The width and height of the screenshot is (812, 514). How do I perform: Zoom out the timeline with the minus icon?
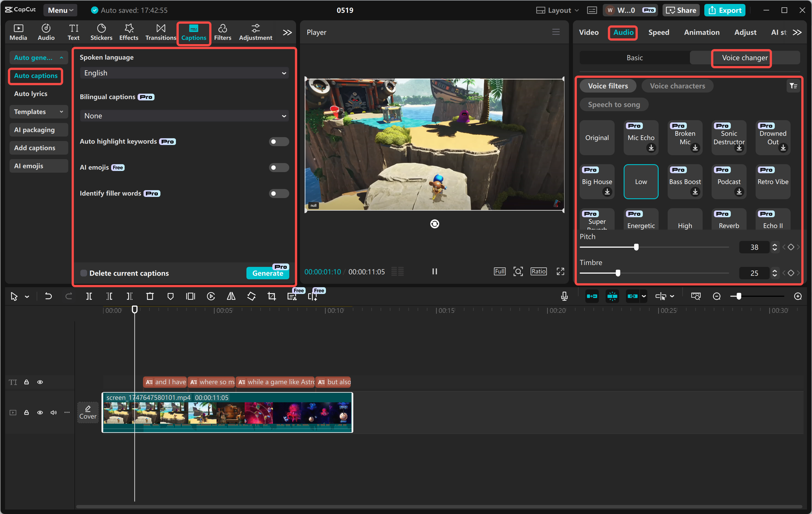point(716,296)
